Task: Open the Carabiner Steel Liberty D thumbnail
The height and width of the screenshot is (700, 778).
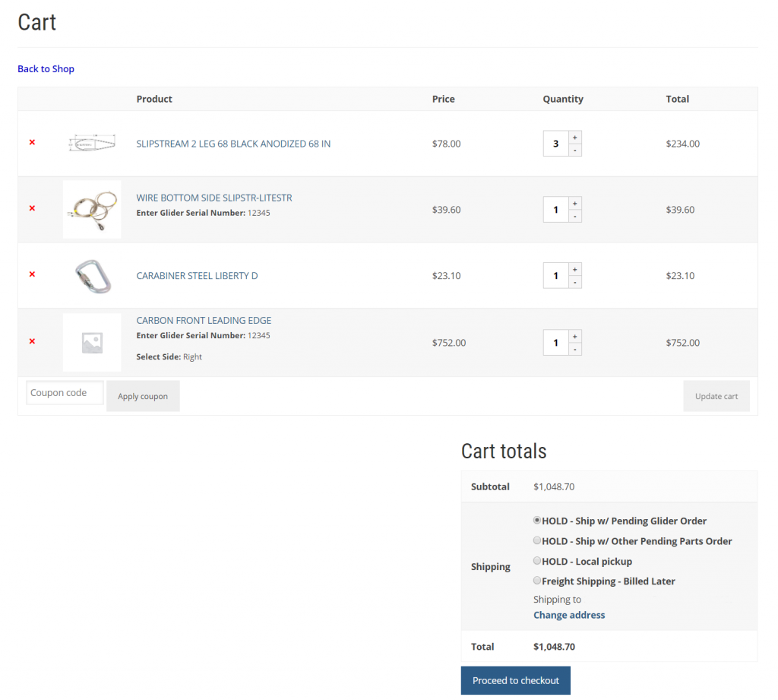Action: click(x=92, y=276)
